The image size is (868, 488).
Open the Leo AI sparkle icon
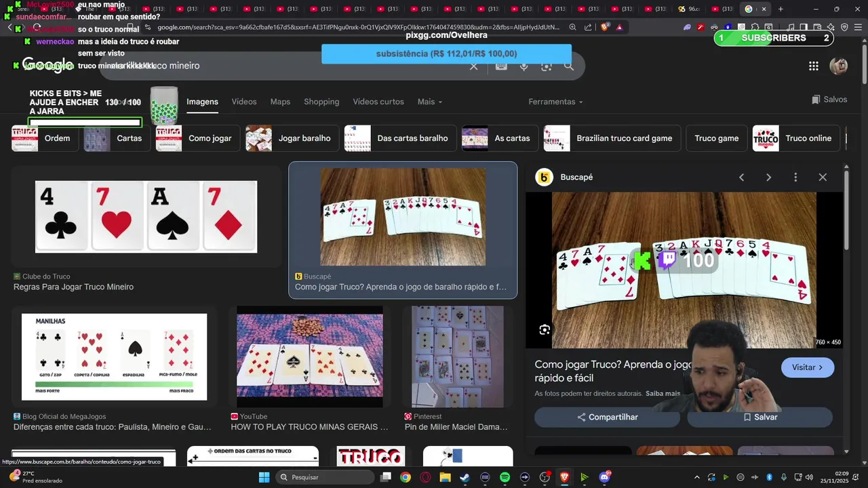pyautogui.click(x=831, y=27)
